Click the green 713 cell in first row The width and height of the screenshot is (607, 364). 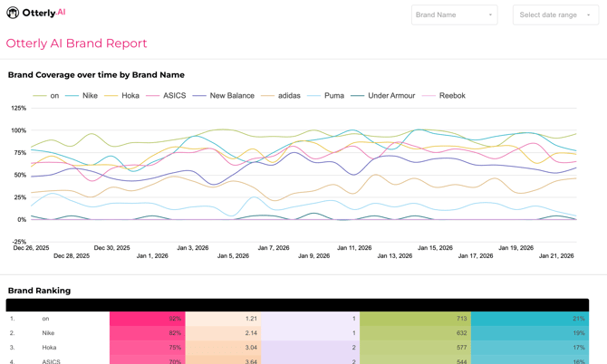414,319
